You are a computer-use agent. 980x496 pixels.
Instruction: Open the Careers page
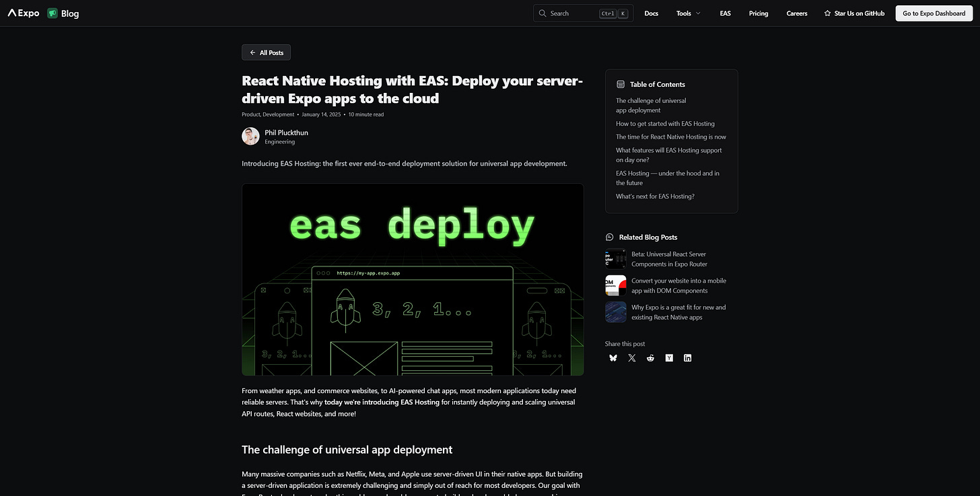point(797,13)
